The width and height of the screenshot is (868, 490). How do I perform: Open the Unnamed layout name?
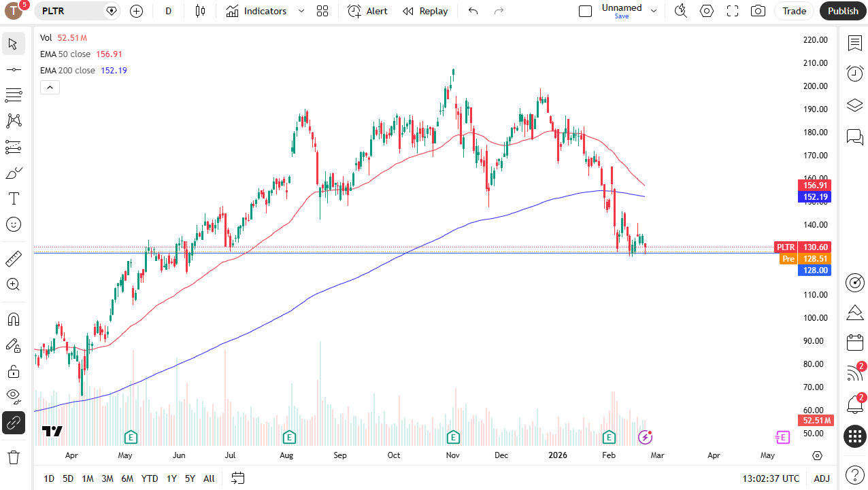pyautogui.click(x=622, y=8)
